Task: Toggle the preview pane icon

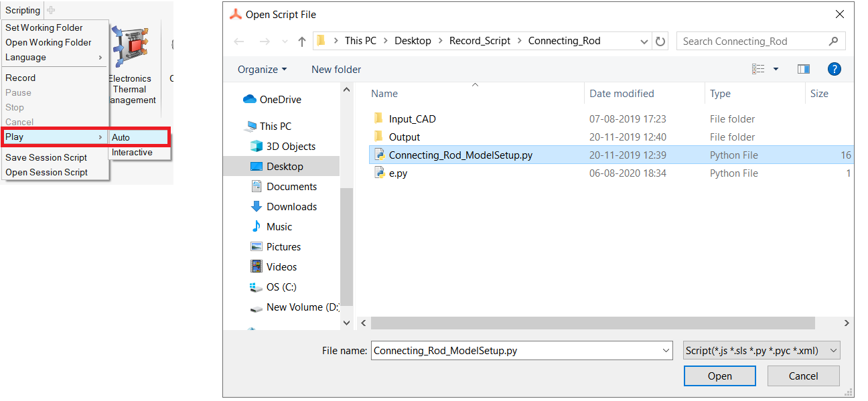Action: click(x=804, y=69)
